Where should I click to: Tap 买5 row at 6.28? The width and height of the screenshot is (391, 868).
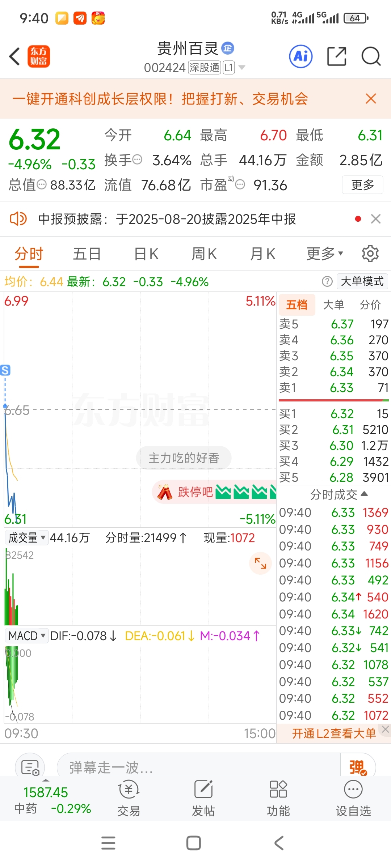click(333, 477)
